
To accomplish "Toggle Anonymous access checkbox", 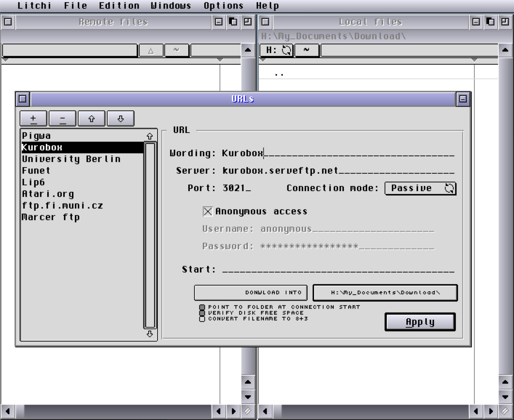I will click(208, 211).
